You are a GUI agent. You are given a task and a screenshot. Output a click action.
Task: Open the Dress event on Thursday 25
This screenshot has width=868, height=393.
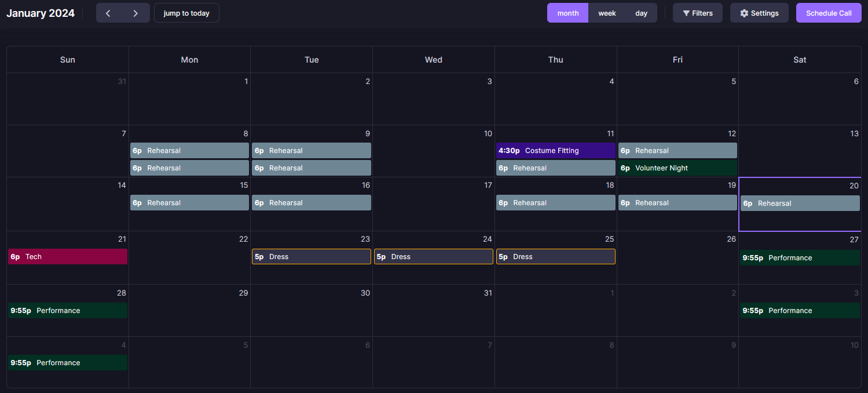[x=555, y=257]
